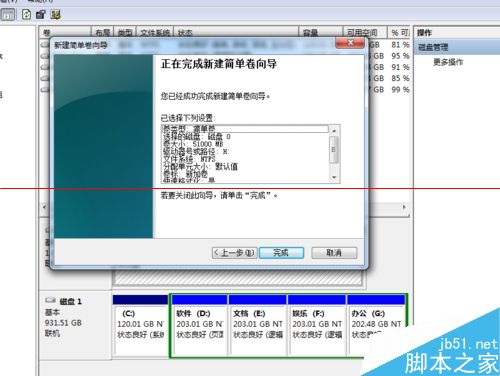Click the heading 正在完成新建简单卷向导
Screen dimensions: 500x376
click(219, 64)
